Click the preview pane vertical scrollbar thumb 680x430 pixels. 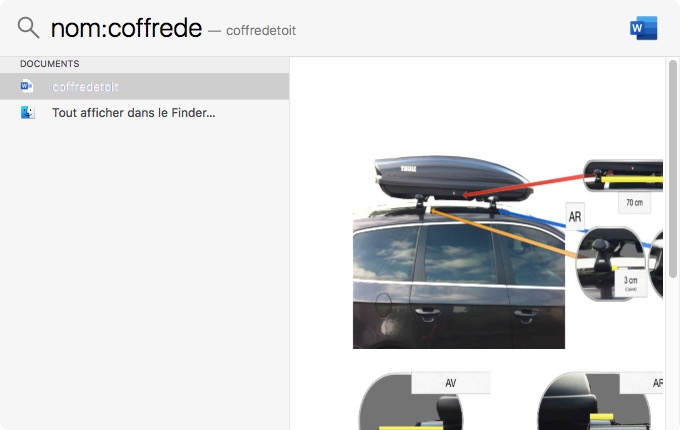pyautogui.click(x=673, y=169)
